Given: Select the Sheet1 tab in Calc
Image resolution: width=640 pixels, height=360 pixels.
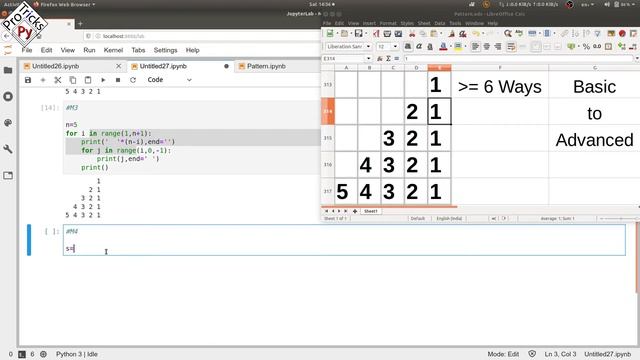Looking at the screenshot, I should point(371,211).
